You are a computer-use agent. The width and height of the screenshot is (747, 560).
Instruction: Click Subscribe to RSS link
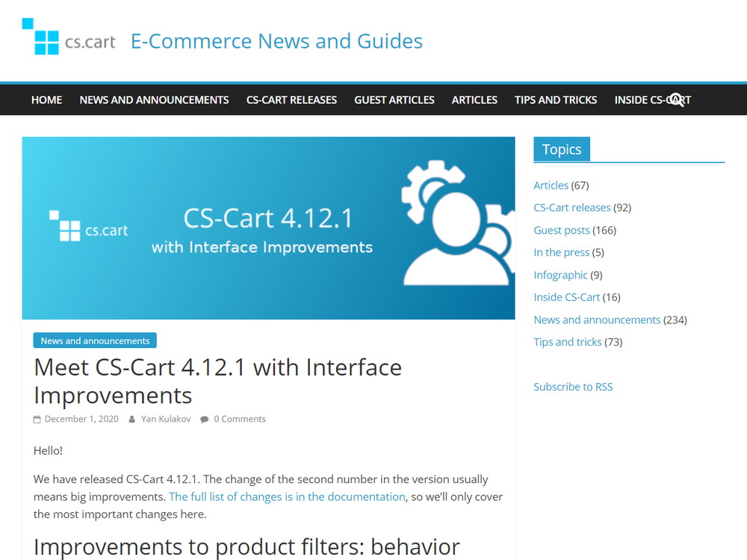click(573, 387)
